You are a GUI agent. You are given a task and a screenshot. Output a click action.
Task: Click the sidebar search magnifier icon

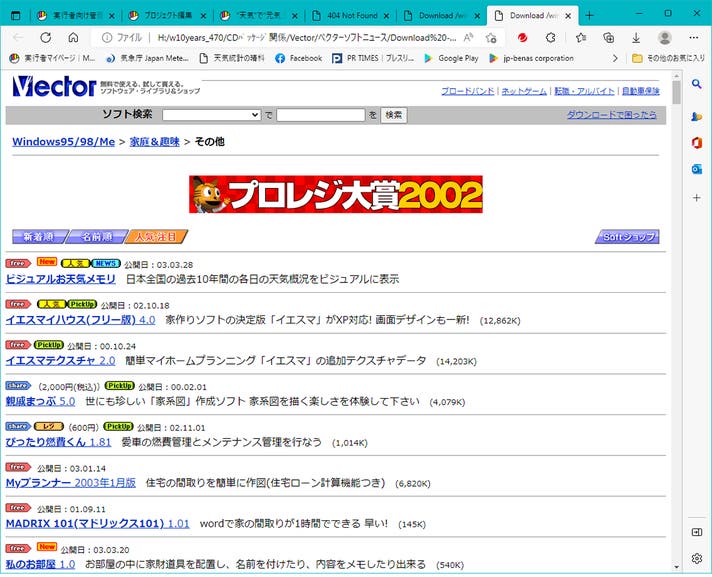coord(697,89)
